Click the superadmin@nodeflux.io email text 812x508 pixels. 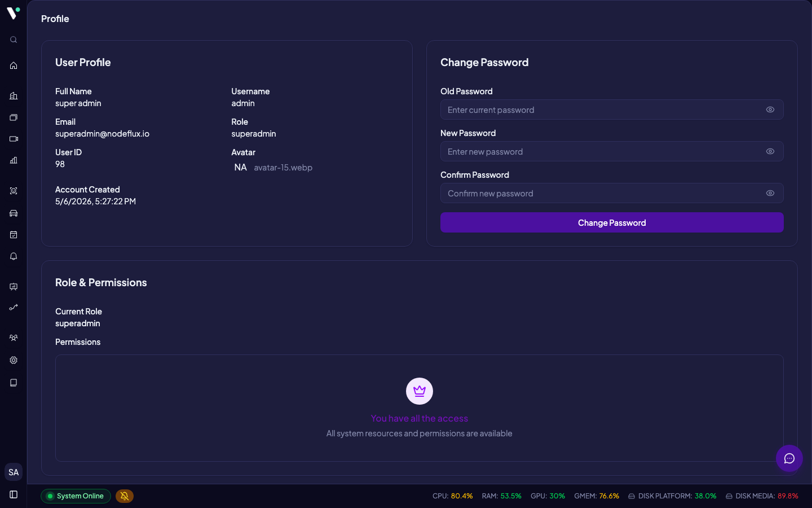tap(102, 134)
